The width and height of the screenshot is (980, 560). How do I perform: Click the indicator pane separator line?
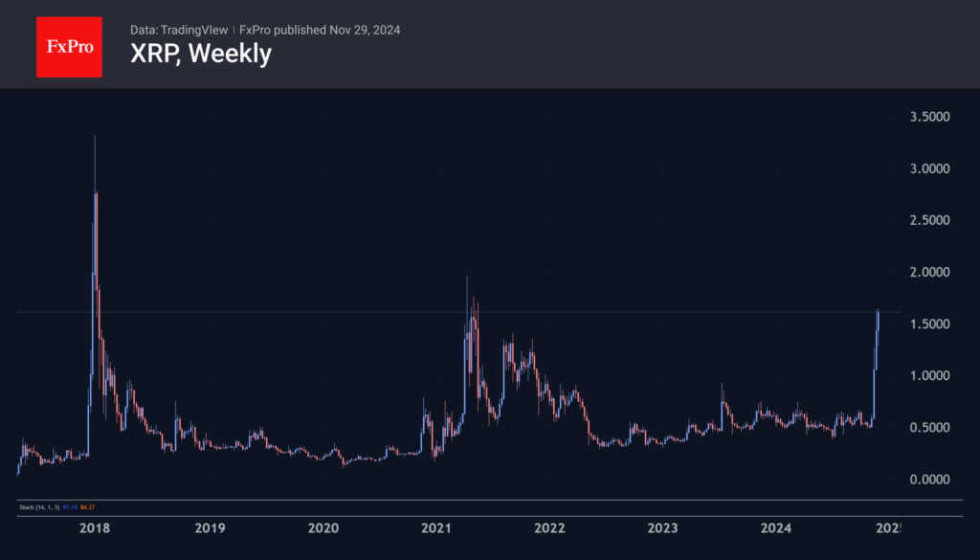479,497
